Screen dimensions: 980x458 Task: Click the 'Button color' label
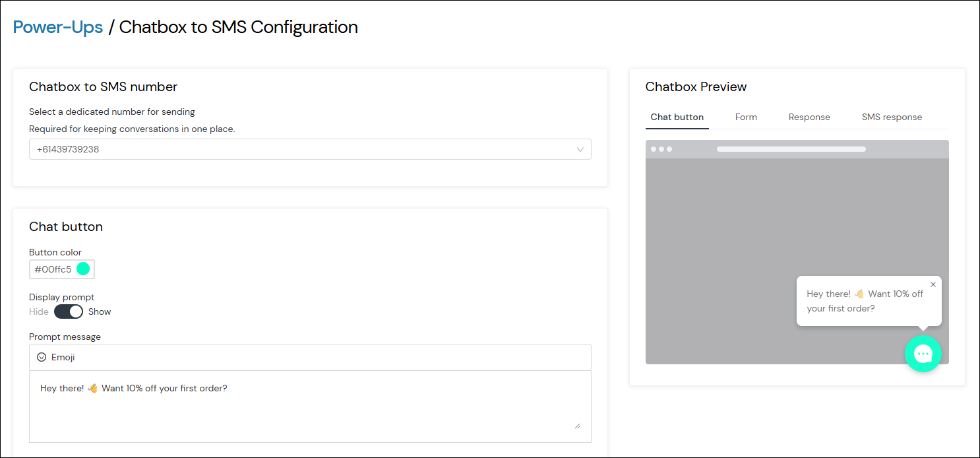click(55, 252)
